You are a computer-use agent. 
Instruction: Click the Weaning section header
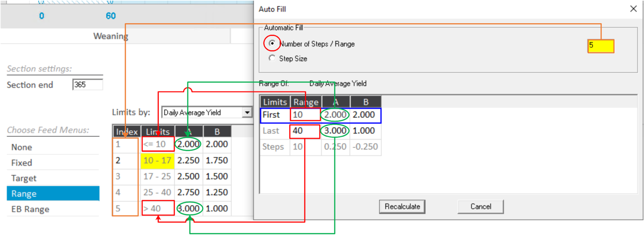111,36
